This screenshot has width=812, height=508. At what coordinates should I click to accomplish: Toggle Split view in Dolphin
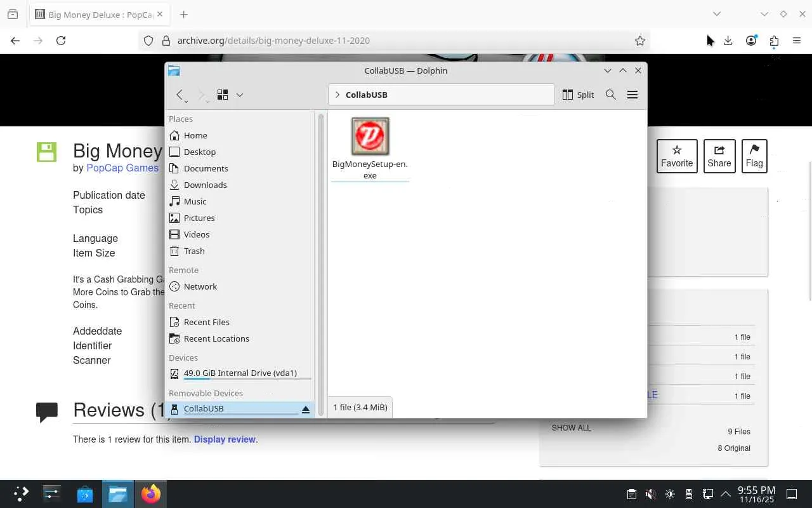(578, 95)
